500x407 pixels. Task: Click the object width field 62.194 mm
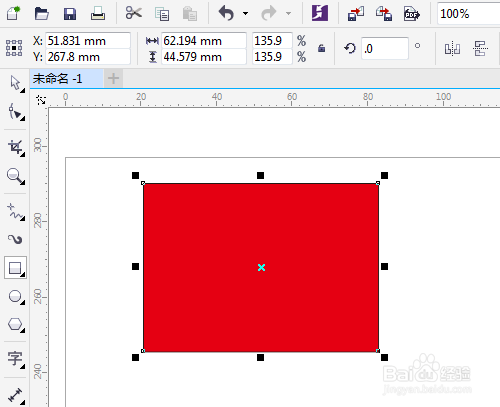pos(204,41)
